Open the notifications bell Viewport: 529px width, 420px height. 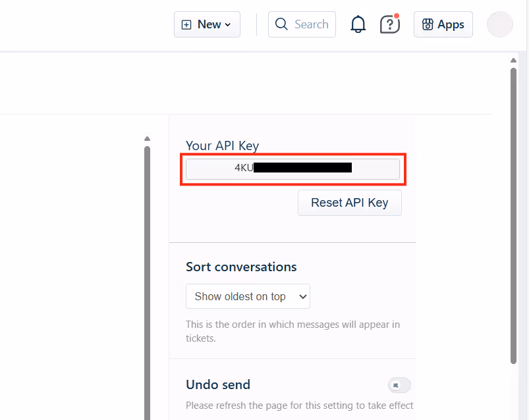coord(358,24)
